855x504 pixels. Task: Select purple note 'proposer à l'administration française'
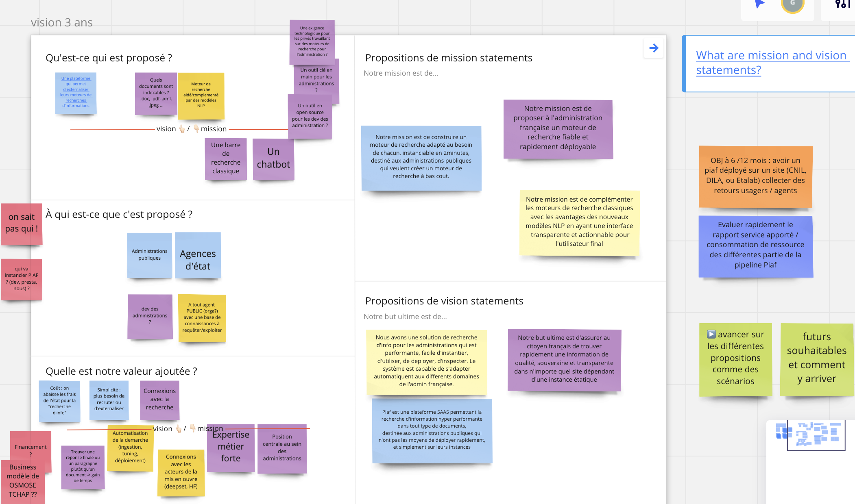(x=558, y=129)
